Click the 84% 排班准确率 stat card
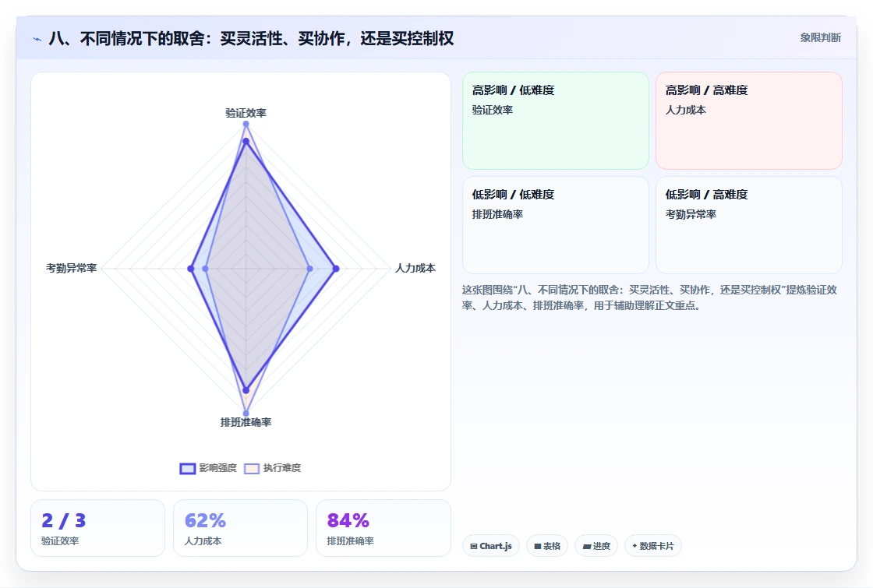The height and width of the screenshot is (588, 873). (x=383, y=528)
